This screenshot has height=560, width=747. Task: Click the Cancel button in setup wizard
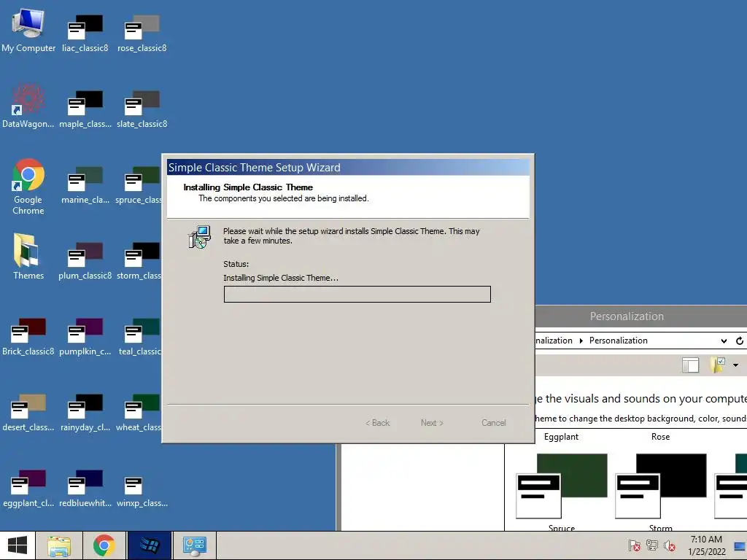pos(494,423)
